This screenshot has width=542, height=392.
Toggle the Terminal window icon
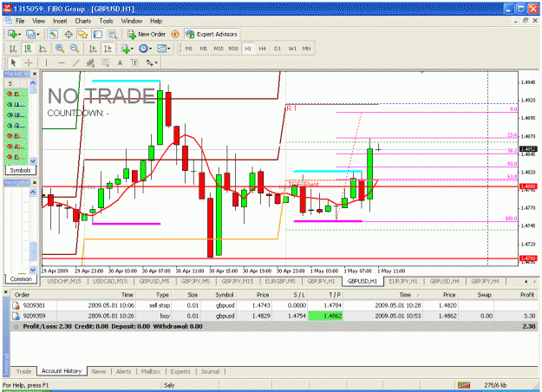98,34
